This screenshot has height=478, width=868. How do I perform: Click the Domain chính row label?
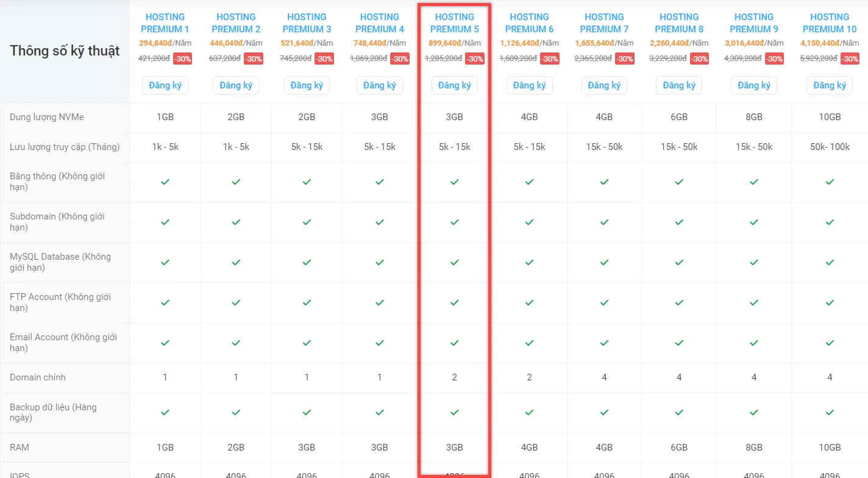tap(38, 377)
